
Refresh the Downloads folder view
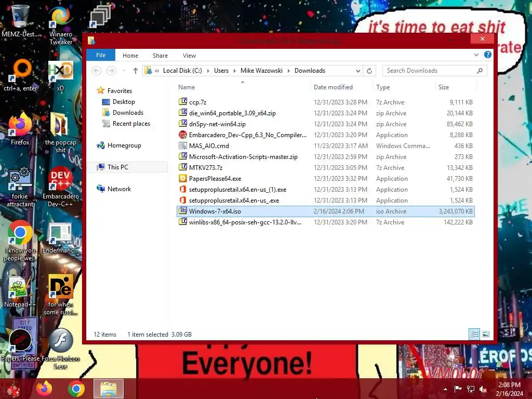(x=369, y=71)
